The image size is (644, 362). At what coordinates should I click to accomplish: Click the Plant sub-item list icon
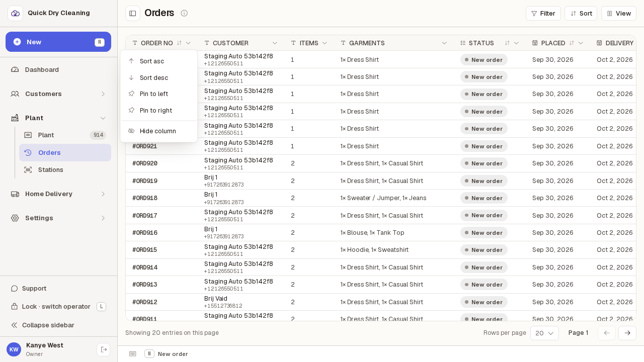(x=28, y=135)
